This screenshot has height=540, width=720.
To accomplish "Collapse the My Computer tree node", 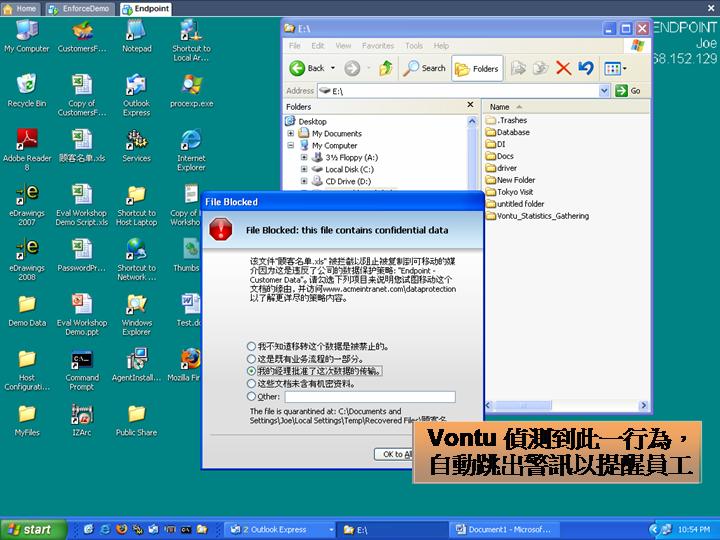I will (x=291, y=146).
